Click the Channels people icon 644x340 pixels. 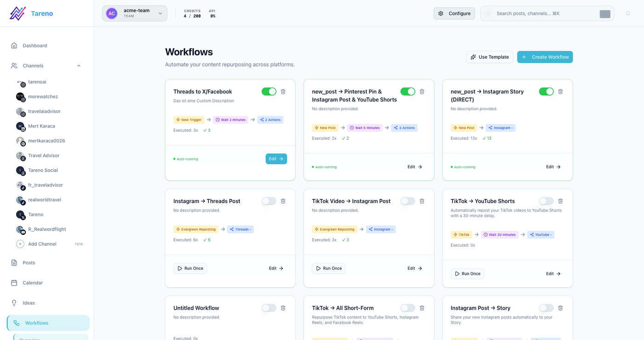14,66
